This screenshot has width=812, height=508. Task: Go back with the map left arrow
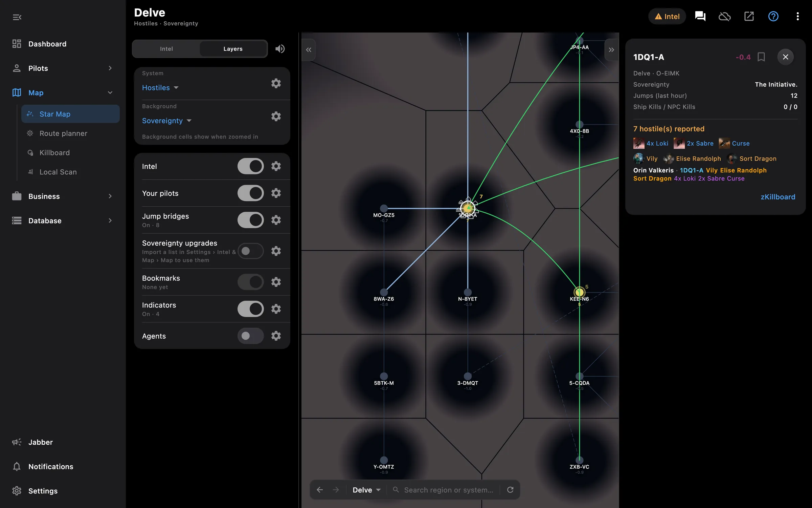(x=320, y=490)
